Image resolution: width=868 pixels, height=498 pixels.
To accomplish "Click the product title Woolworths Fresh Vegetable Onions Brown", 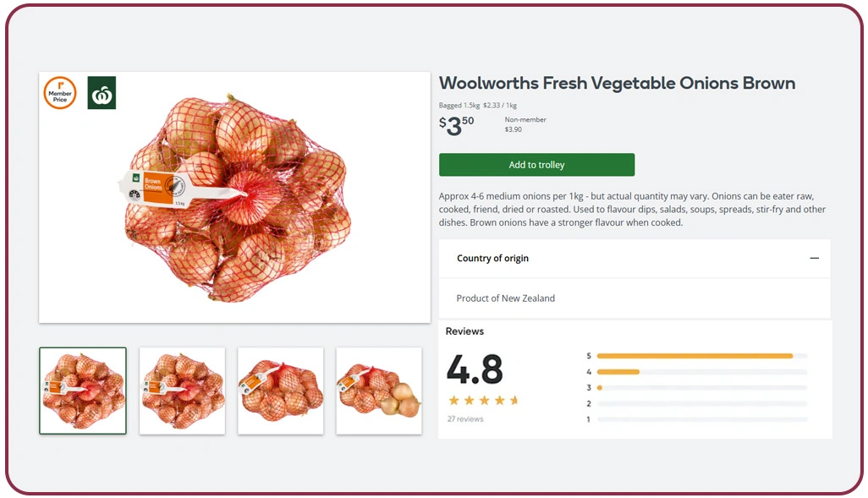I will coord(617,83).
